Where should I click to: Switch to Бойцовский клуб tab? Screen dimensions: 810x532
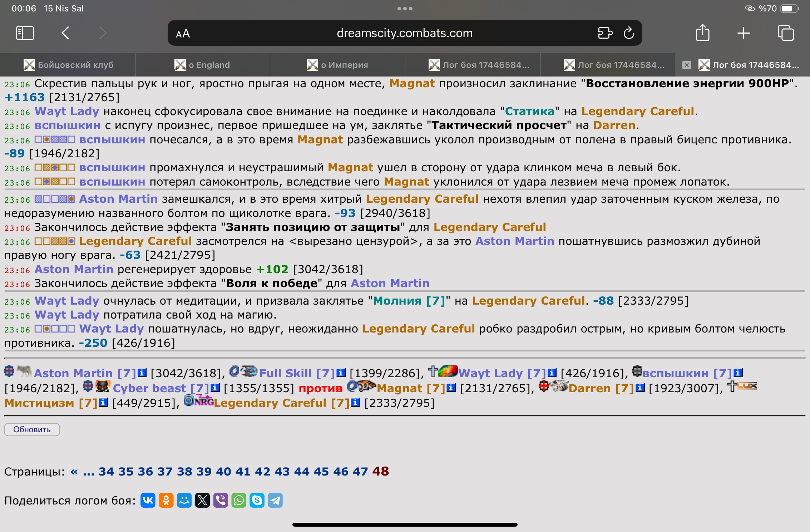68,65
